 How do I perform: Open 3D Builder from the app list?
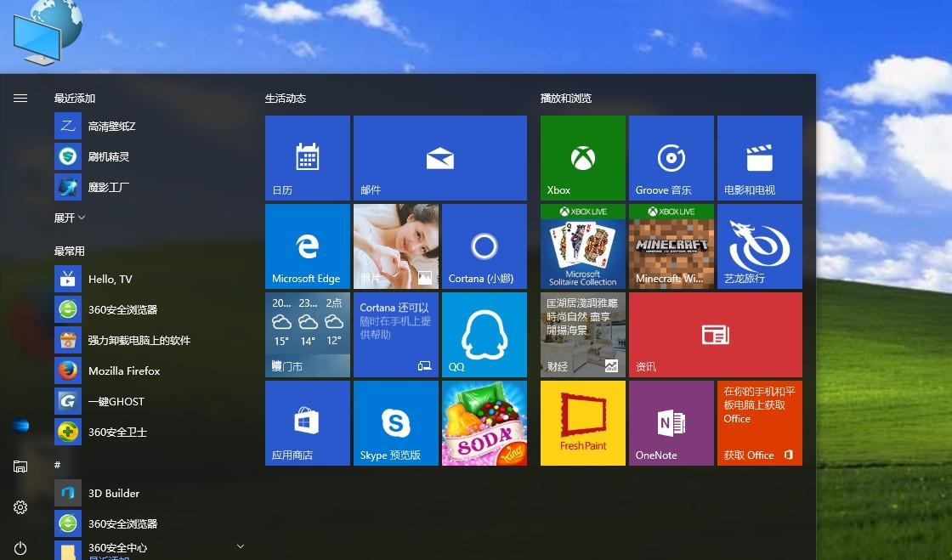click(x=149, y=493)
